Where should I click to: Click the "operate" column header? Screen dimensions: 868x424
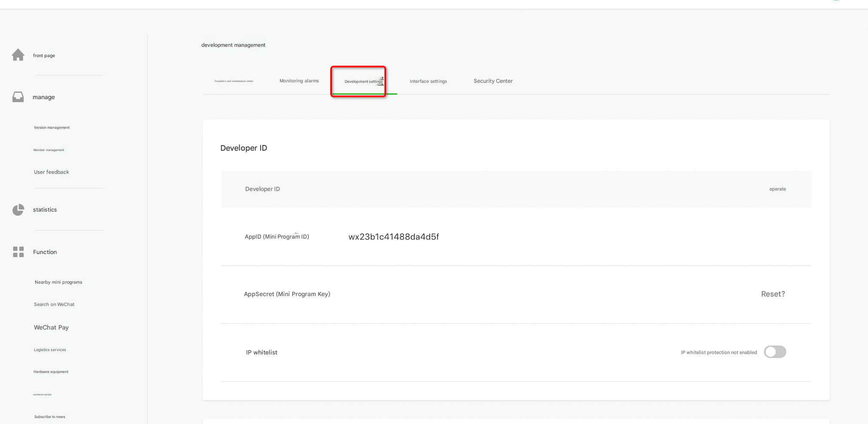pos(778,189)
